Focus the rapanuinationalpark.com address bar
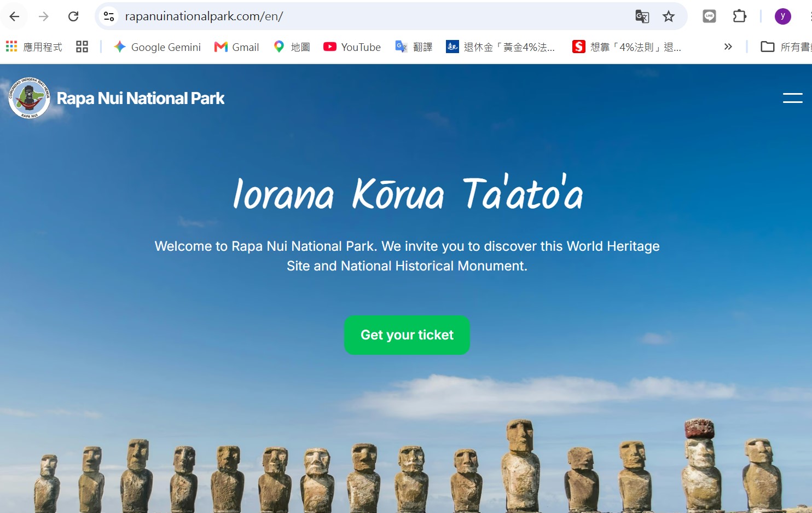 coord(372,16)
